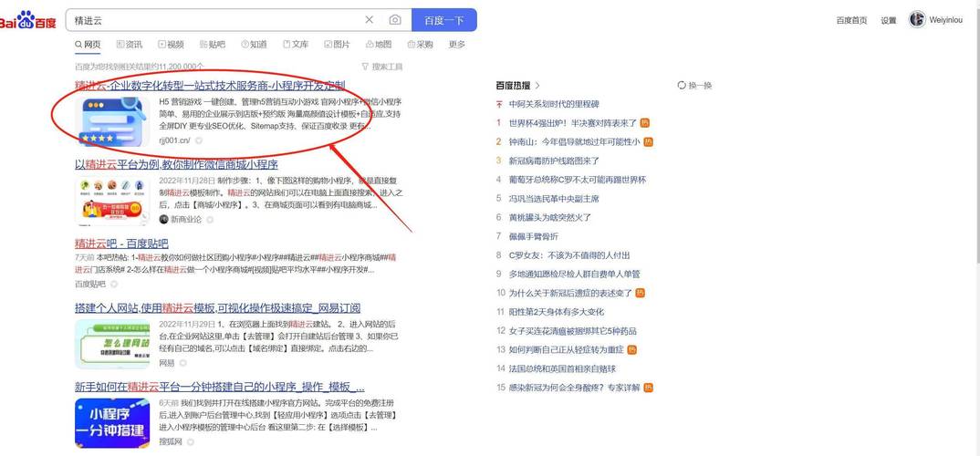Click the Weiyinlou username
980x456 pixels.
[x=945, y=20]
